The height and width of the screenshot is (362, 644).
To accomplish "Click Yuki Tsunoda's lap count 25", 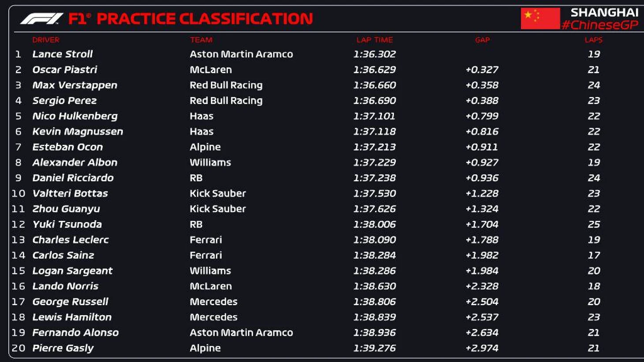I will coord(594,224).
